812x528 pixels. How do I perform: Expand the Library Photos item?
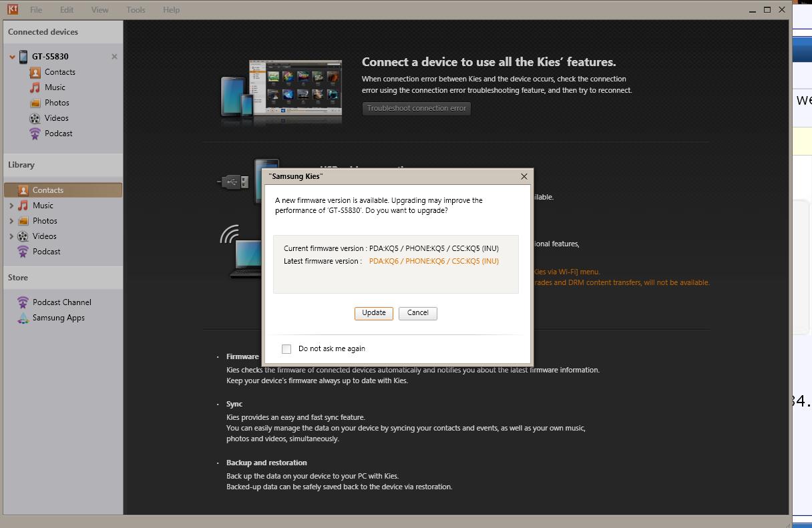coord(11,221)
